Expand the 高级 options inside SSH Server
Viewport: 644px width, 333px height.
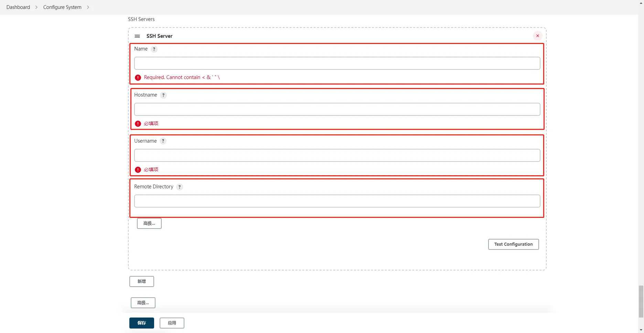click(x=149, y=223)
